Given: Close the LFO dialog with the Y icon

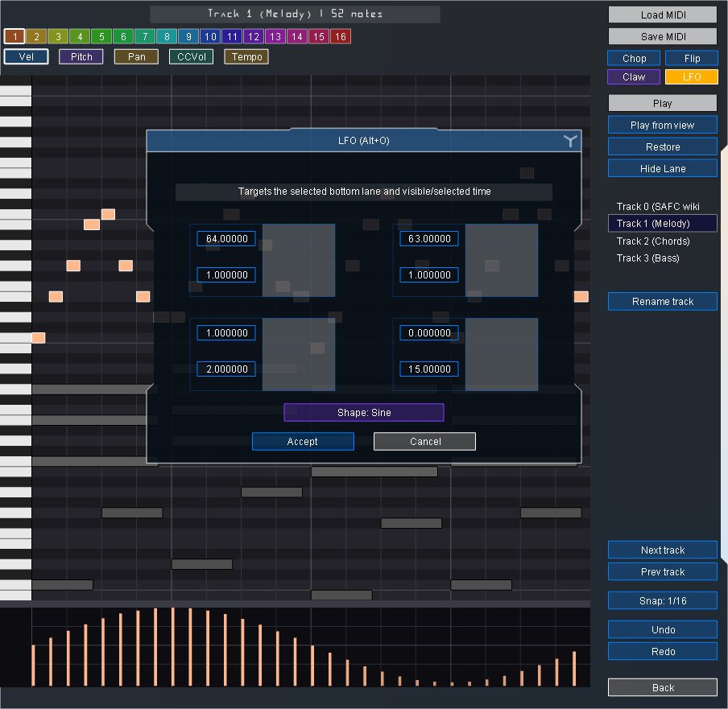Looking at the screenshot, I should pos(570,141).
